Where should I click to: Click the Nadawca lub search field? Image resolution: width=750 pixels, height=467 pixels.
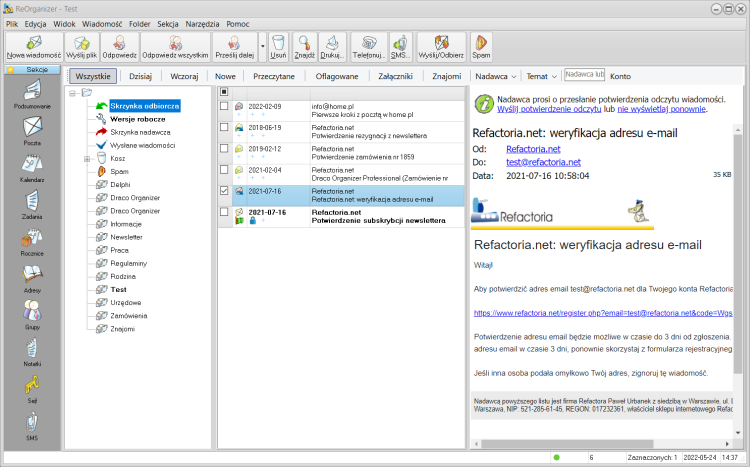tap(585, 75)
